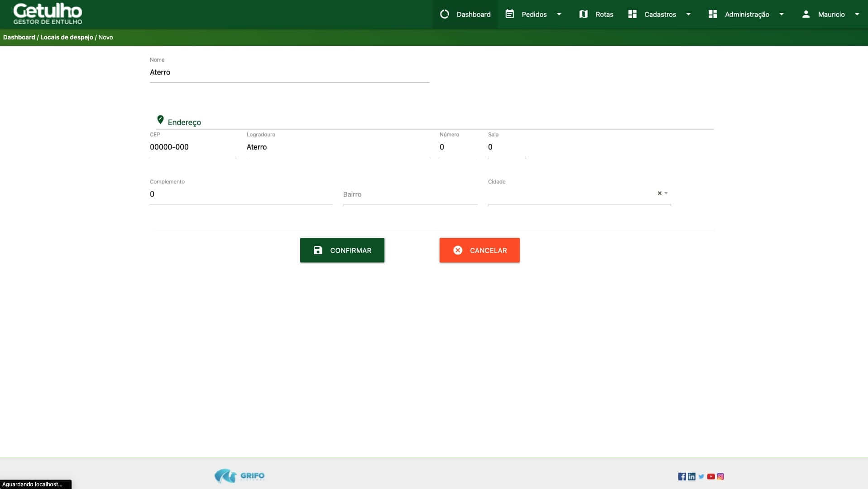The image size is (868, 489).
Task: Open the LinkedIn footer icon
Action: (x=691, y=476)
